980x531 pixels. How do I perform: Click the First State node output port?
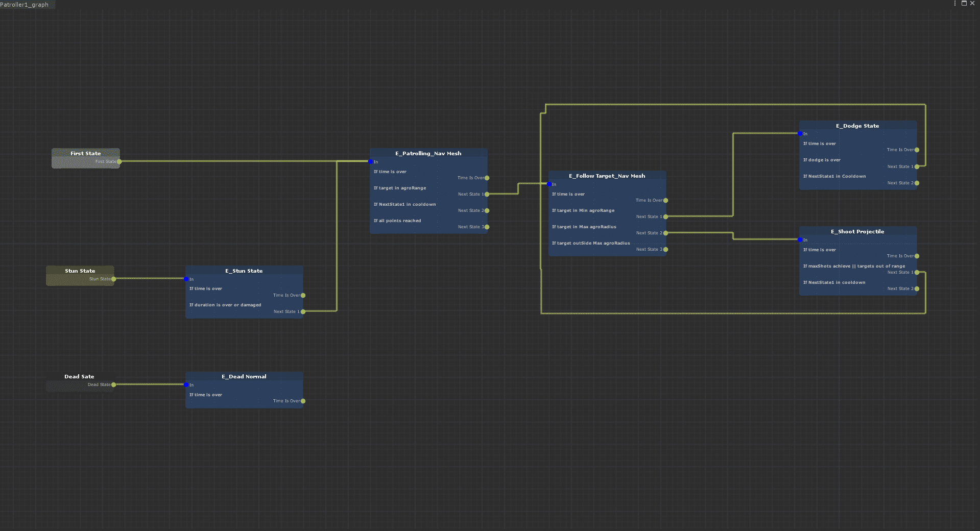[119, 162]
